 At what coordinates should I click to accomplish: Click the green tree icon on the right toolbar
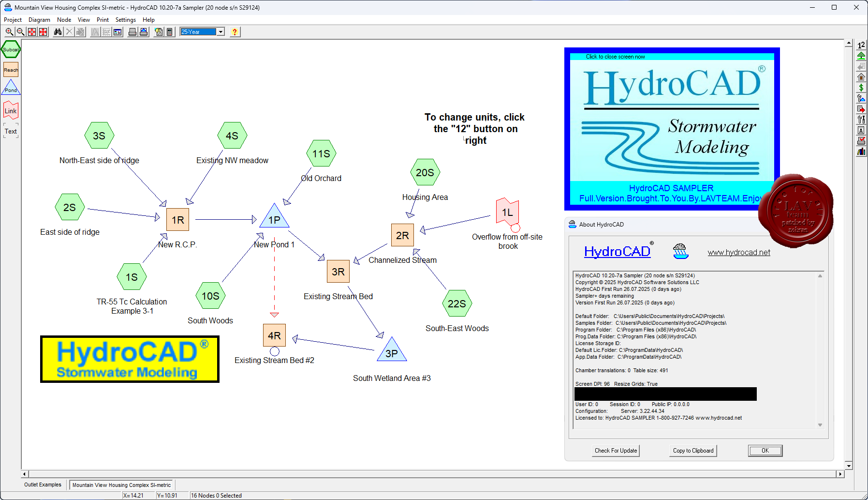(861, 56)
